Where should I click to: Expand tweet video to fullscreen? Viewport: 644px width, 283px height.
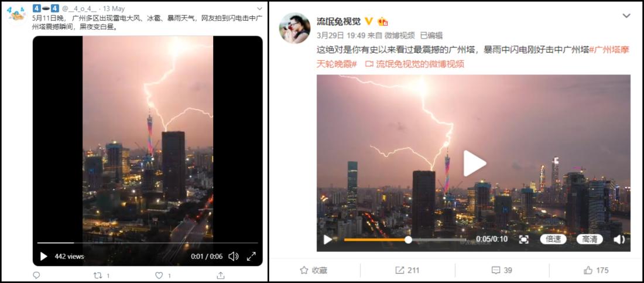(251, 256)
